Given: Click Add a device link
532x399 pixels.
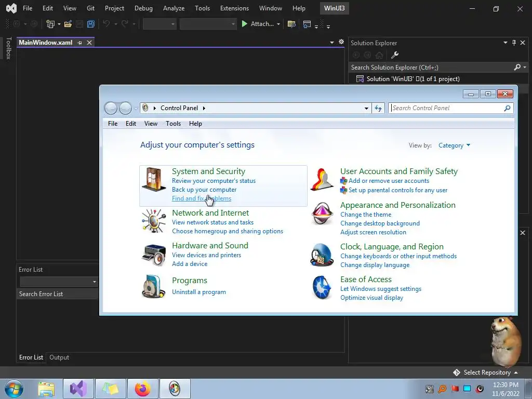Looking at the screenshot, I should pos(190,264).
